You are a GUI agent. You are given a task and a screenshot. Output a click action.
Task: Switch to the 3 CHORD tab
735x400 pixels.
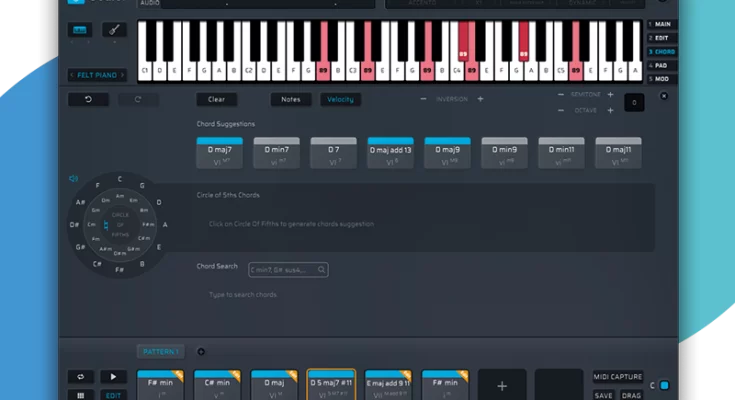[x=662, y=51]
